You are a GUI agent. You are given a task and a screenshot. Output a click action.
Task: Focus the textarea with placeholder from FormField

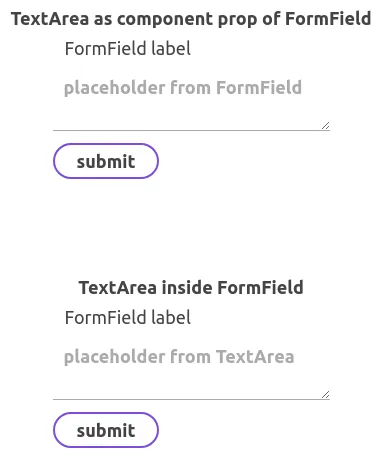point(191,99)
